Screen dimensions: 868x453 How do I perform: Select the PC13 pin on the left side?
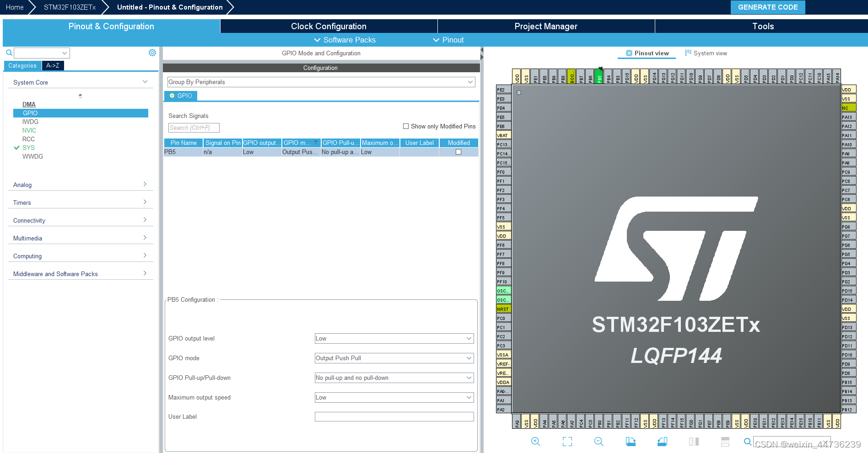pyautogui.click(x=503, y=144)
